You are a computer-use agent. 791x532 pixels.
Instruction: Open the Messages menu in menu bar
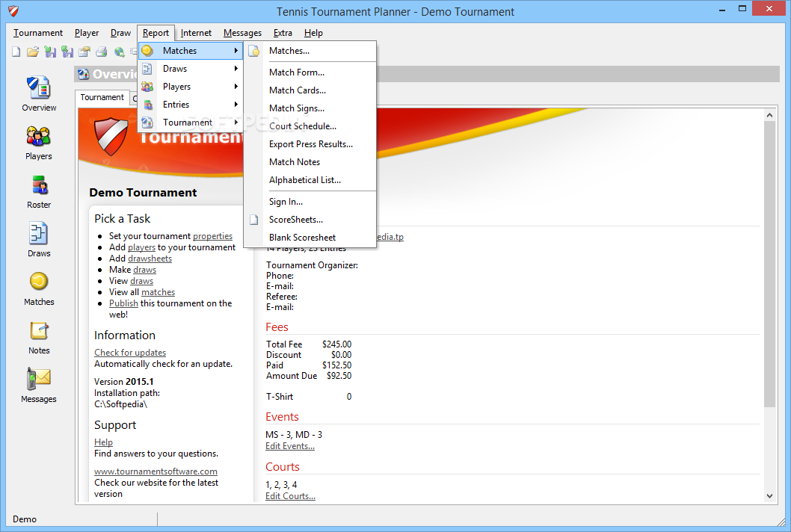pyautogui.click(x=243, y=33)
